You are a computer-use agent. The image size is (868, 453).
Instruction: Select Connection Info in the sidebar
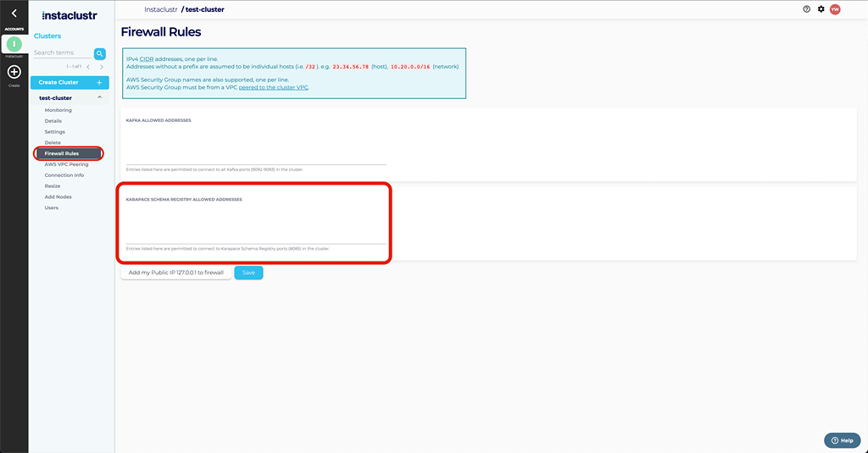coord(64,175)
